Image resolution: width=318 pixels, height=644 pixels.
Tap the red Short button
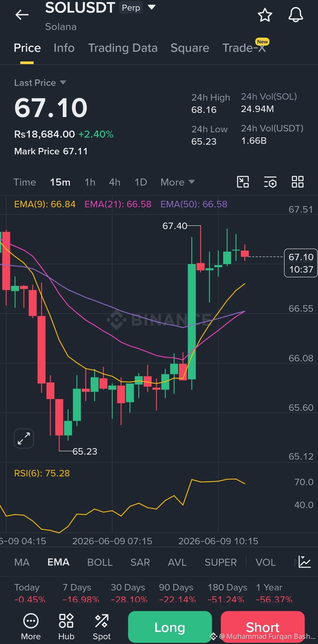(263, 627)
